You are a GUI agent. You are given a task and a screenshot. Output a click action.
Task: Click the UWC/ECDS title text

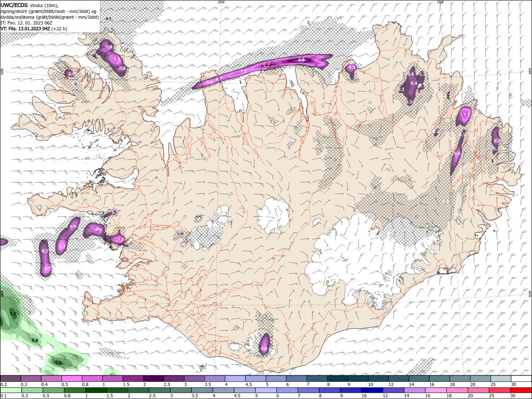click(15, 5)
